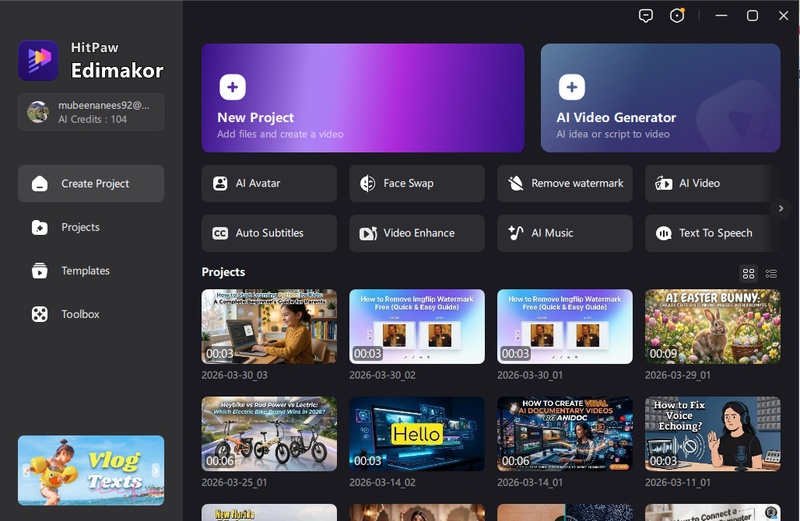Open Projects section in the sidebar
Viewport: 800px width, 521px height.
pyautogui.click(x=91, y=227)
